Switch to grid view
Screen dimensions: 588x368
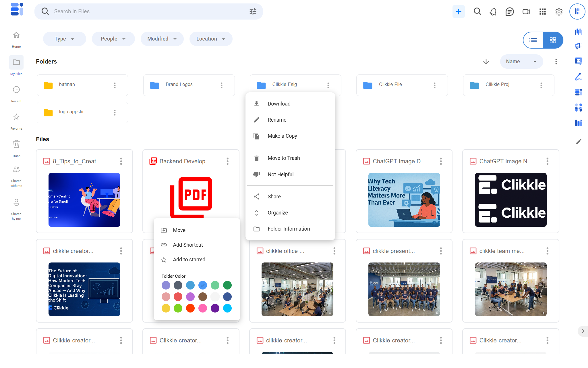coord(553,40)
